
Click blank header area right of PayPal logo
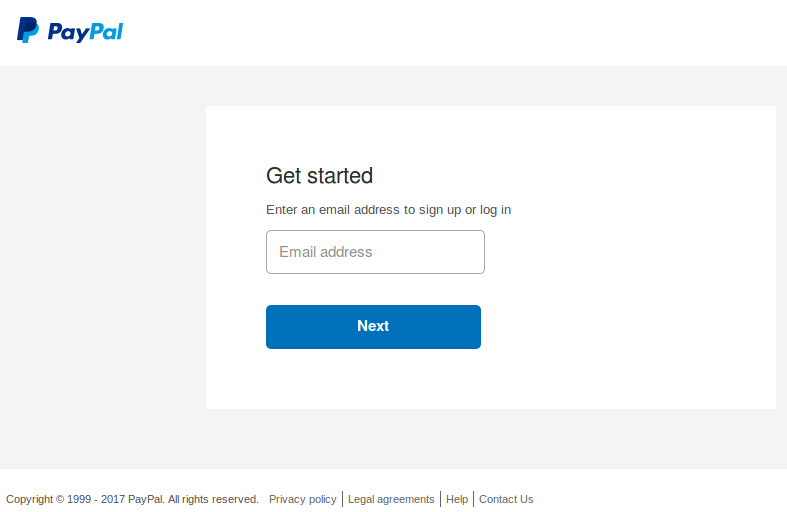pos(450,32)
